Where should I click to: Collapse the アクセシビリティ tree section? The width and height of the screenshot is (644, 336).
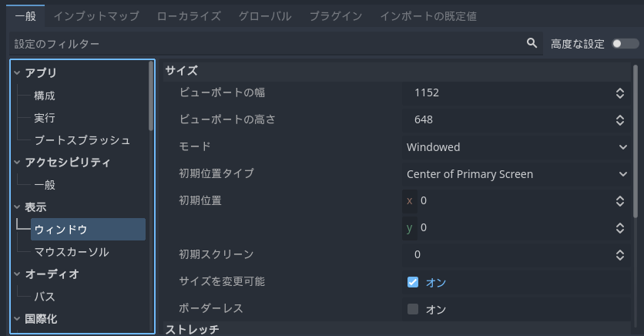[17, 163]
